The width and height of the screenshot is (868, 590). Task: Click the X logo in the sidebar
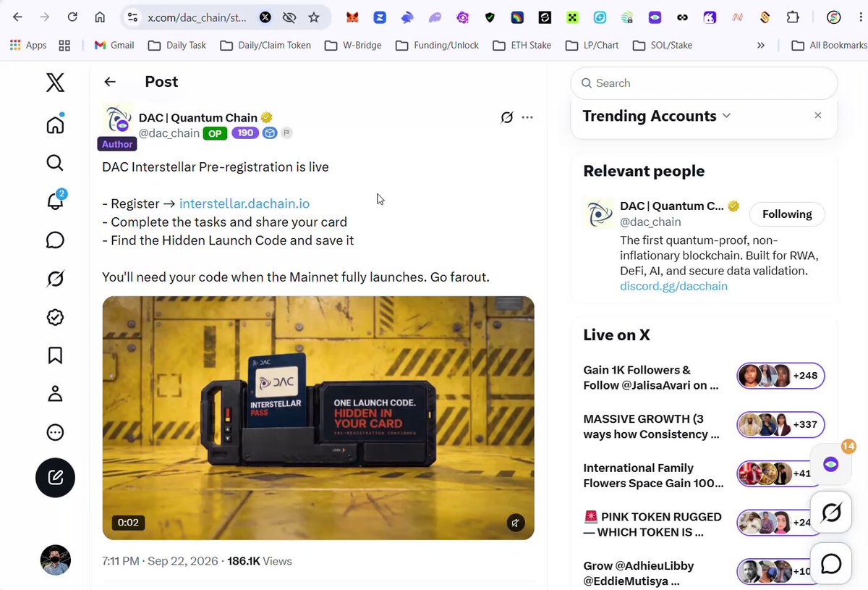55,83
